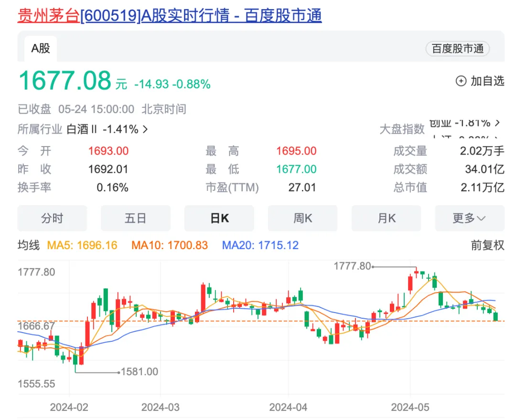
Task: Click the 均线 label
Action: 29,245
